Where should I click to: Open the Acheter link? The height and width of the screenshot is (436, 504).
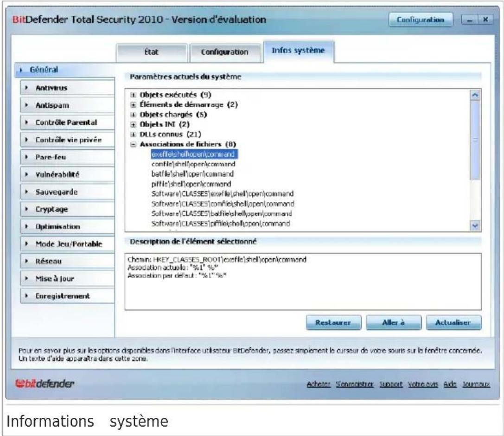[x=318, y=384]
